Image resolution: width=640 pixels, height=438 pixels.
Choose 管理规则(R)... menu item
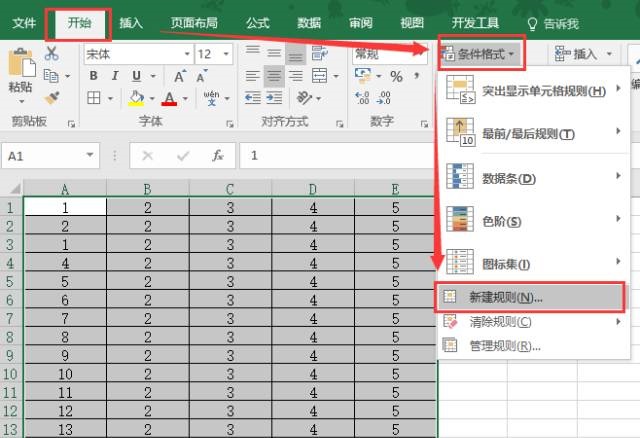[x=533, y=346]
